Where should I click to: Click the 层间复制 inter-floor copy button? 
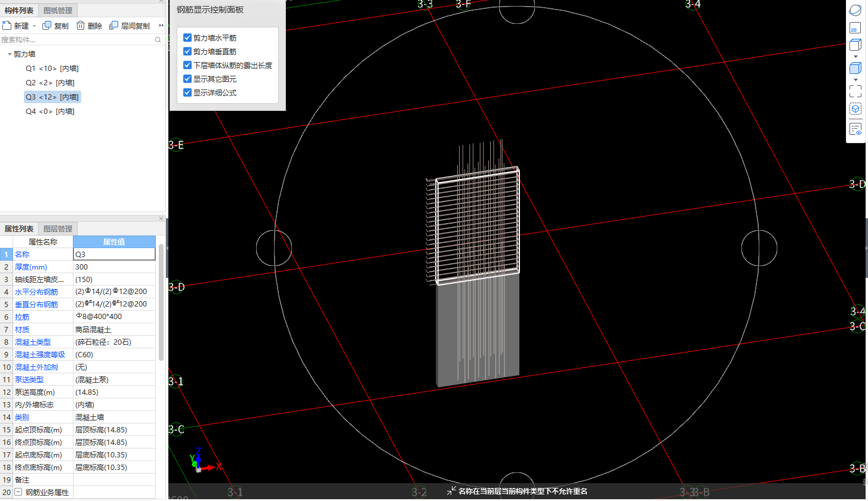[130, 26]
